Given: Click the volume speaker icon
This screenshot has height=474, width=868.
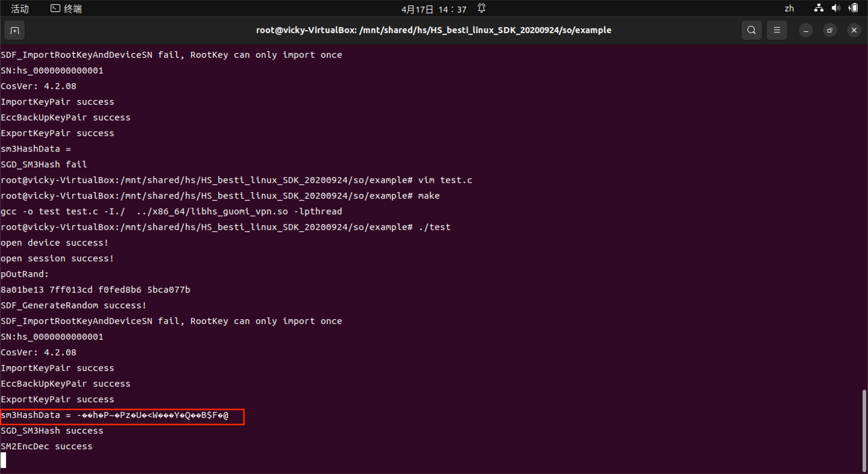Looking at the screenshot, I should (x=835, y=8).
